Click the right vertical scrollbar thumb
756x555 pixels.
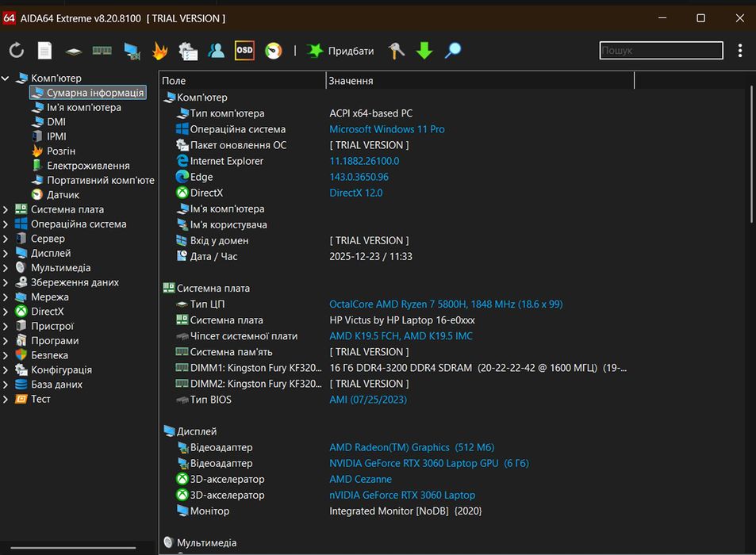(x=750, y=154)
